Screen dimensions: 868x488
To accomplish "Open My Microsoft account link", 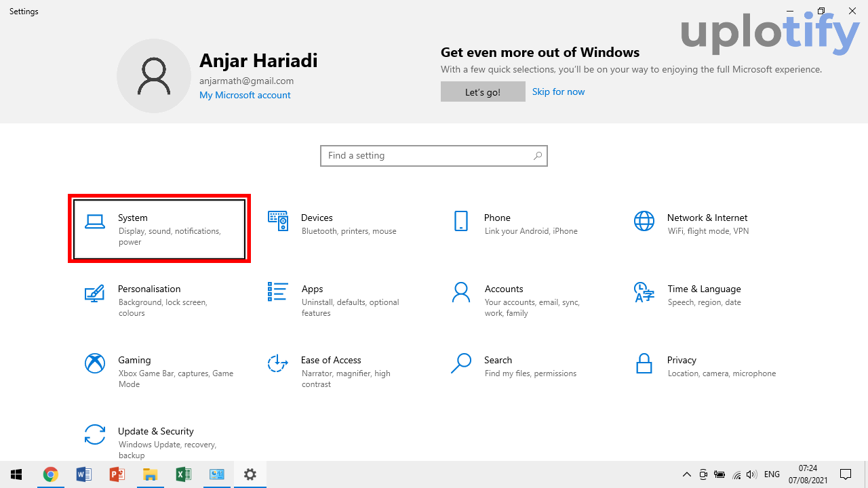I will point(245,95).
